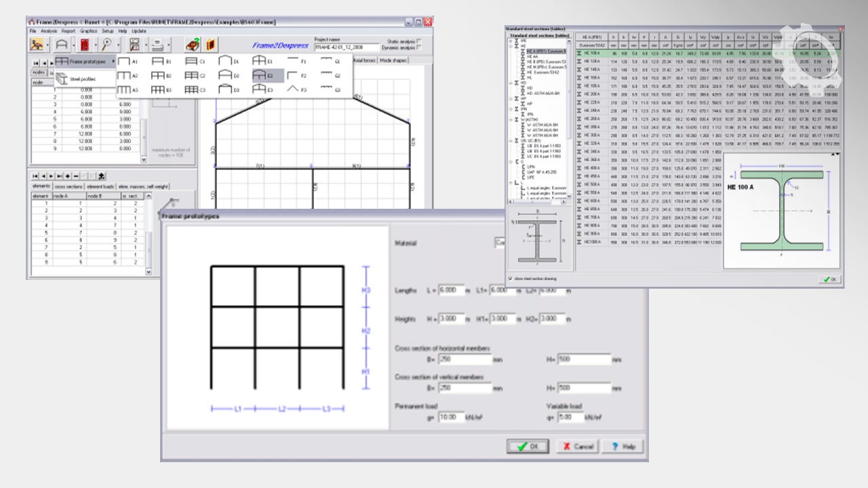Click the magnifier zoom toolbar icon
This screenshot has width=868, height=488.
(106, 45)
